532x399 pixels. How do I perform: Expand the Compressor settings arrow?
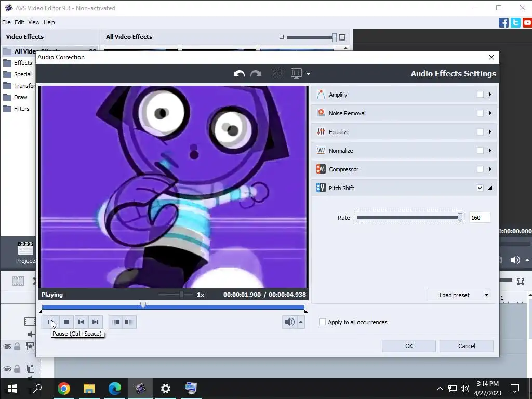coord(490,169)
